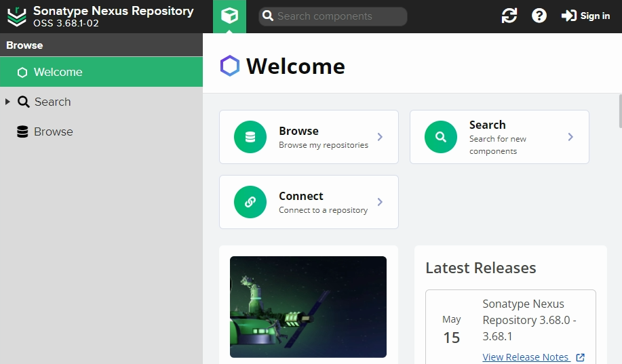Screen dimensions: 622x364
Task: Open Search for new components card
Action: (499, 137)
